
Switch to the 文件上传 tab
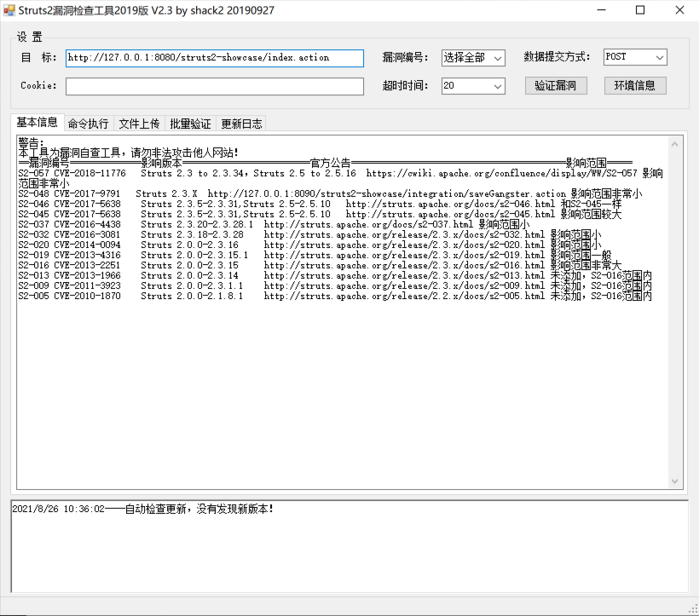click(139, 124)
